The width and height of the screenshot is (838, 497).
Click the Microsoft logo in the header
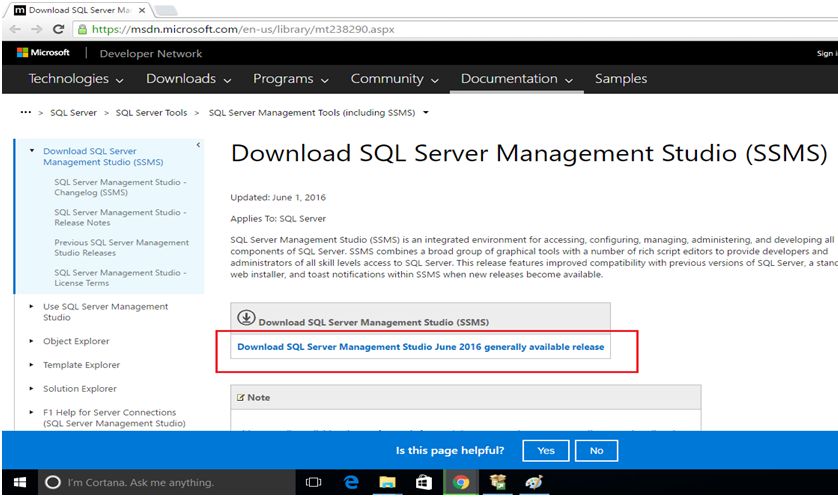pos(43,53)
